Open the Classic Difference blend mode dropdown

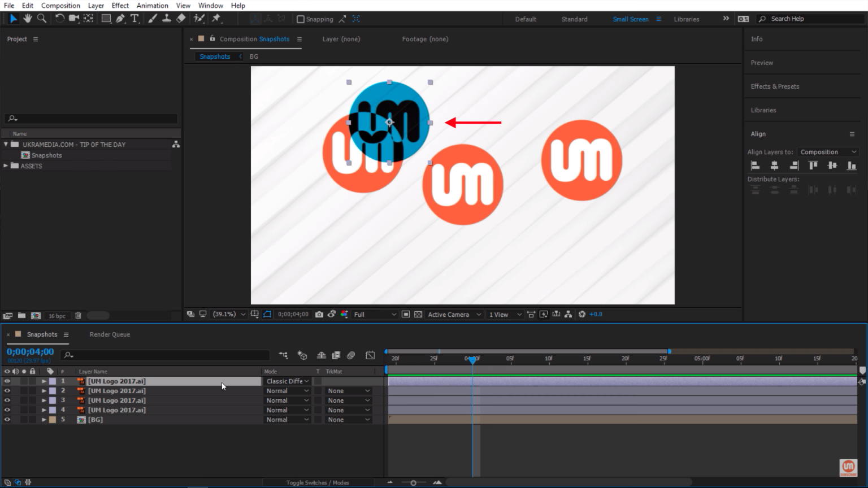pos(288,381)
